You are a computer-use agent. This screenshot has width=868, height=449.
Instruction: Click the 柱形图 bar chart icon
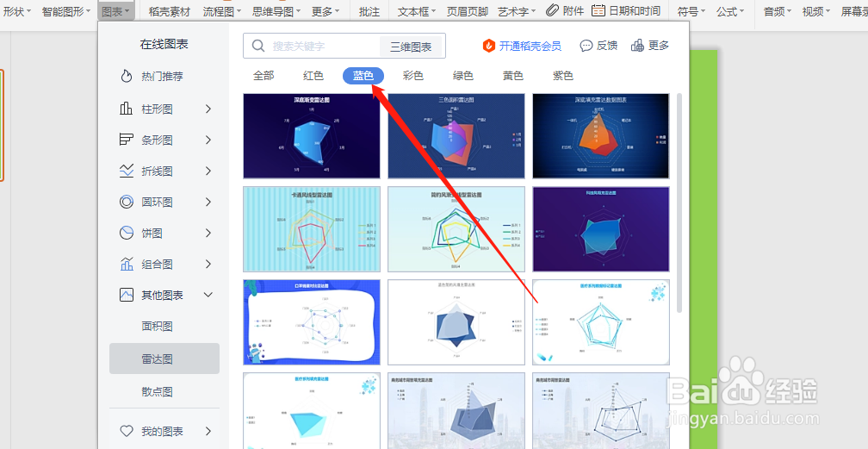click(x=127, y=109)
